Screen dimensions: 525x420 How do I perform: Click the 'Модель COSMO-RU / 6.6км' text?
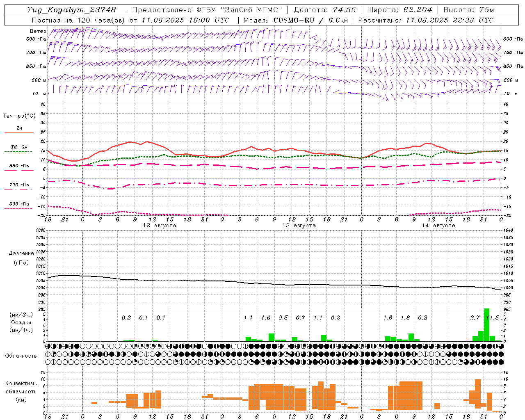[x=295, y=20]
